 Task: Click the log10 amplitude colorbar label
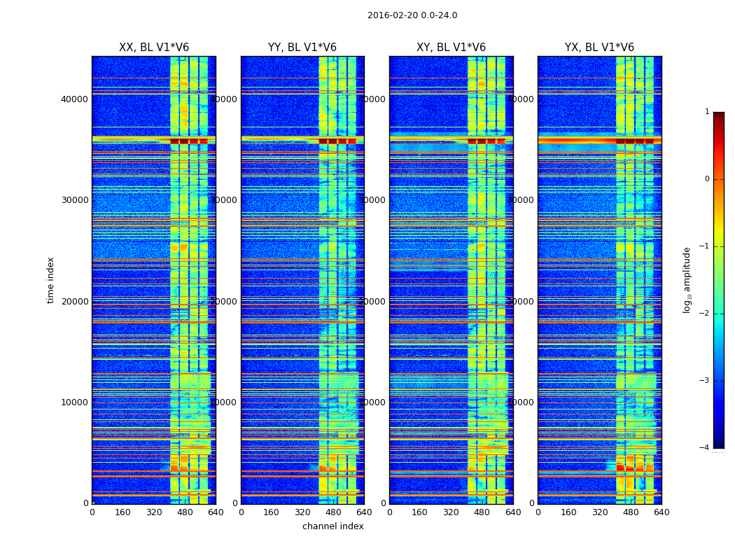pyautogui.click(x=687, y=280)
